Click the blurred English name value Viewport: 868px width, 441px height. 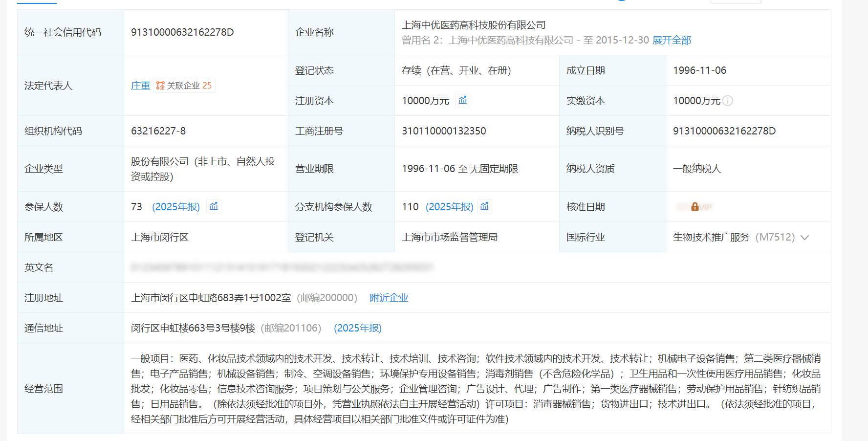coord(282,267)
